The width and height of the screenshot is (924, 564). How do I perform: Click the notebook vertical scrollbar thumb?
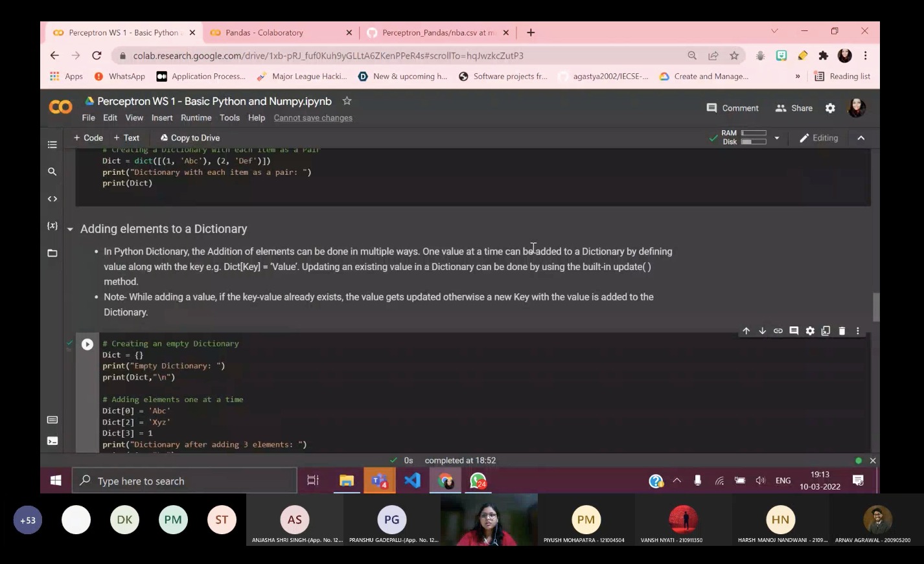point(876,307)
